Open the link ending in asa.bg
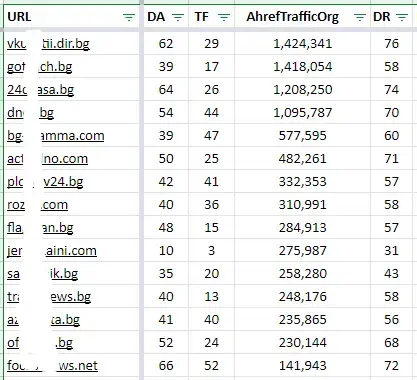 (40, 90)
